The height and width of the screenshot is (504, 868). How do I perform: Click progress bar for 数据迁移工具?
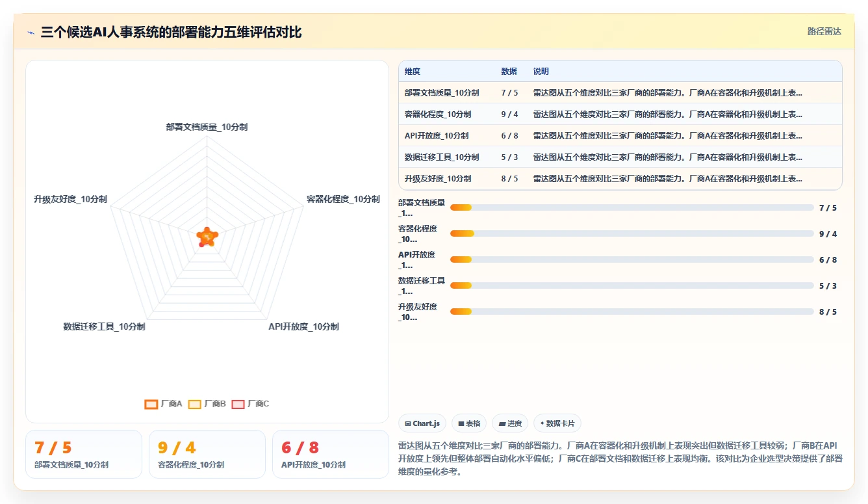tap(632, 285)
